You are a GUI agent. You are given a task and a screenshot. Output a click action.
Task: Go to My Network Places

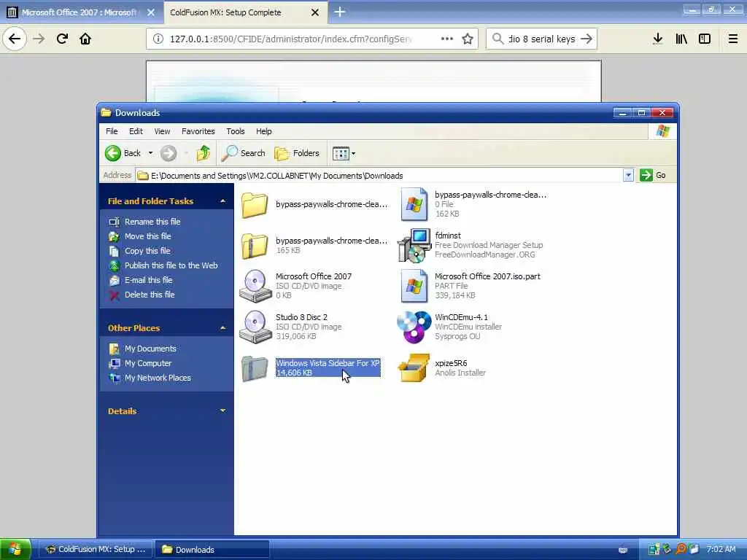pyautogui.click(x=158, y=378)
